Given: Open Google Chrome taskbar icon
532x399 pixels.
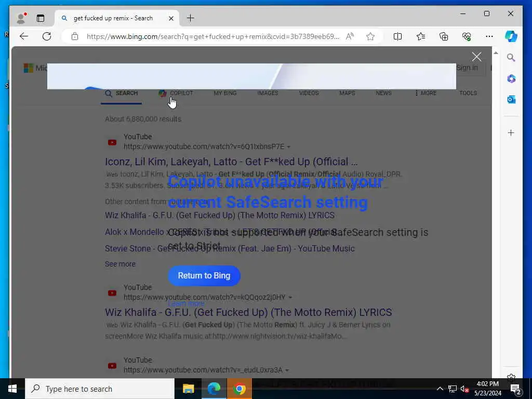Looking at the screenshot, I should point(240,389).
